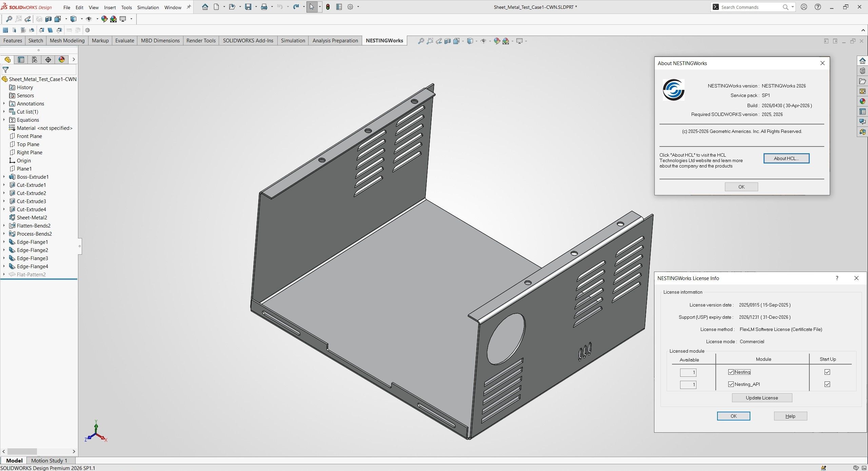Click the ? button in License Info title bar
Screen dimensions: 868x471
tap(837, 278)
